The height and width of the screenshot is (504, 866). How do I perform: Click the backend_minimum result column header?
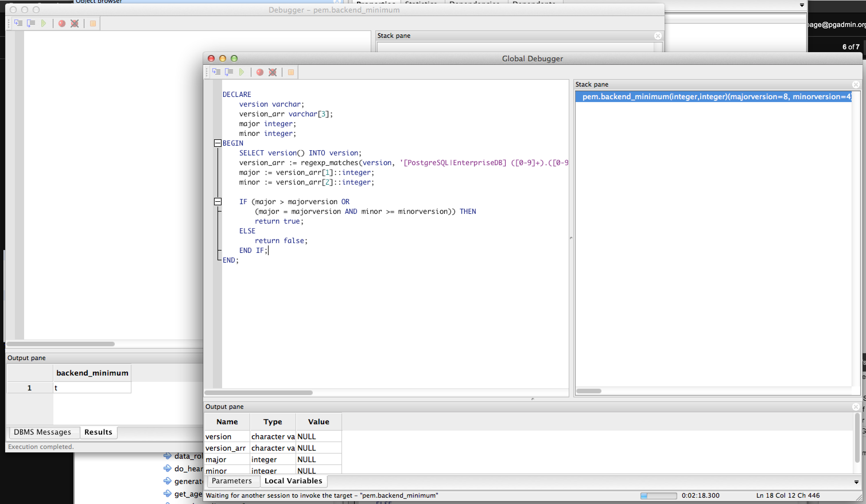tap(92, 373)
